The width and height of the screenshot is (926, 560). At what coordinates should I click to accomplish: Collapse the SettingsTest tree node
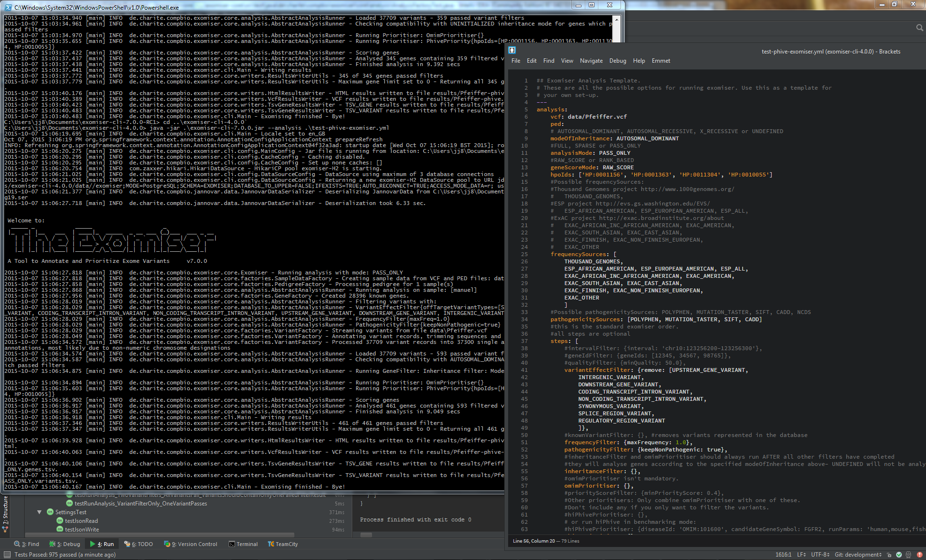point(39,512)
